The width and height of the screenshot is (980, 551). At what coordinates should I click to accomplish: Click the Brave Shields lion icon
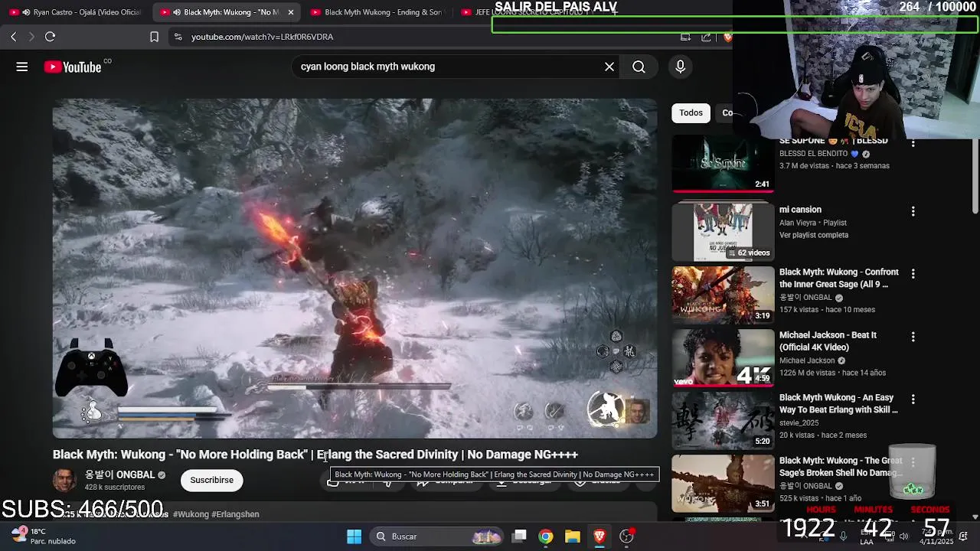(727, 37)
